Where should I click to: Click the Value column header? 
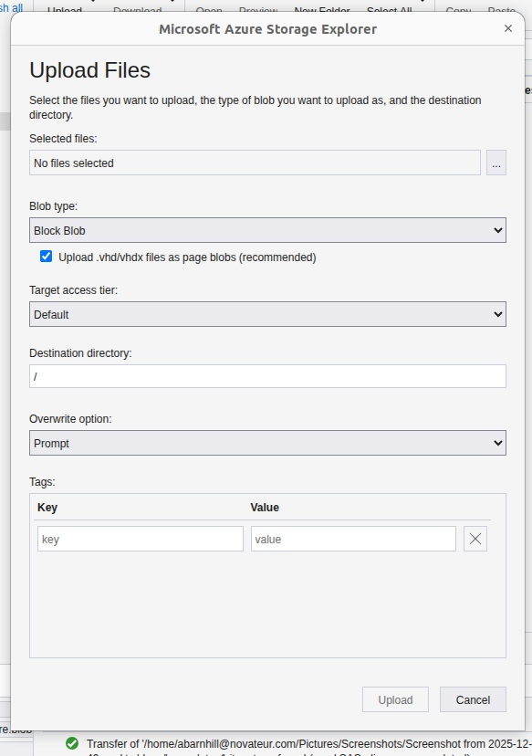pyautogui.click(x=265, y=508)
